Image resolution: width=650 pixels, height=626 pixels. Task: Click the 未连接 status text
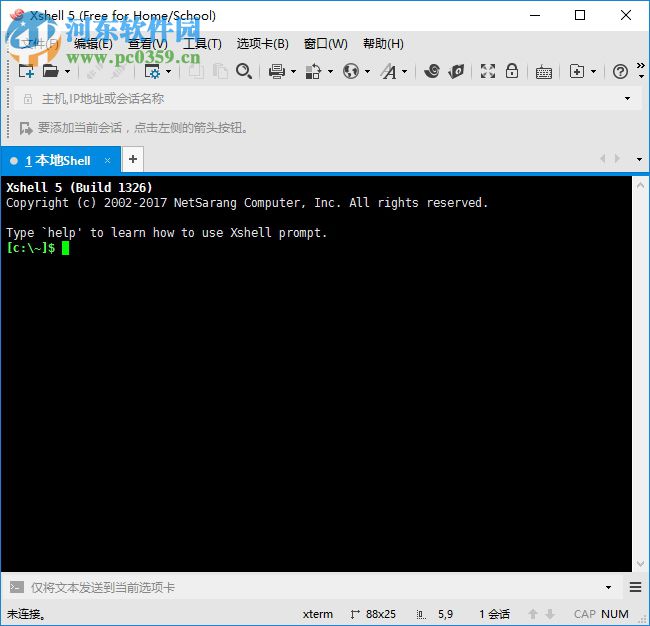(26, 614)
